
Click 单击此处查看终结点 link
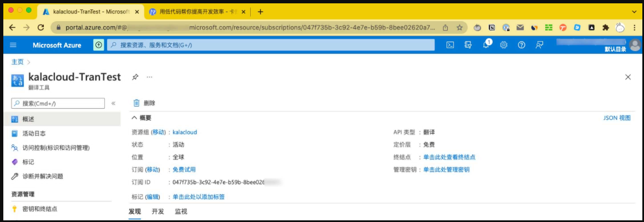pyautogui.click(x=449, y=157)
